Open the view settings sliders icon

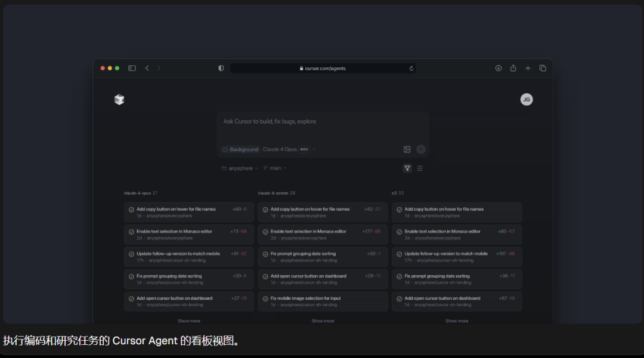[420, 168]
